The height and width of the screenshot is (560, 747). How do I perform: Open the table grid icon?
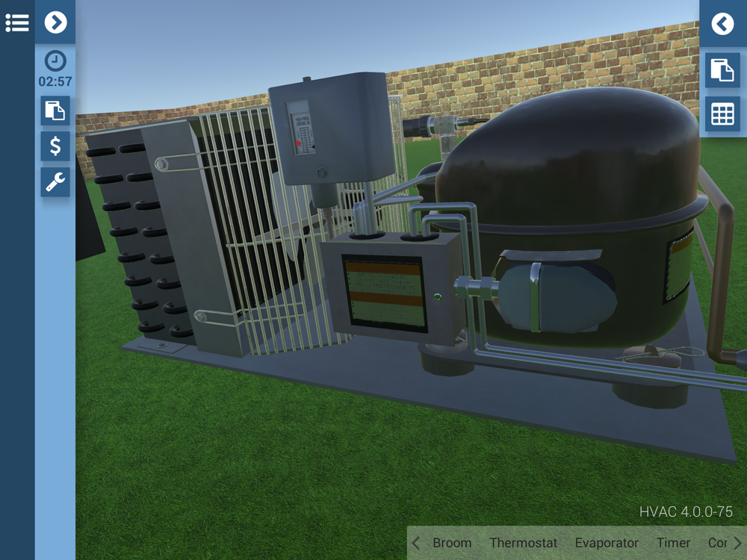click(x=722, y=114)
